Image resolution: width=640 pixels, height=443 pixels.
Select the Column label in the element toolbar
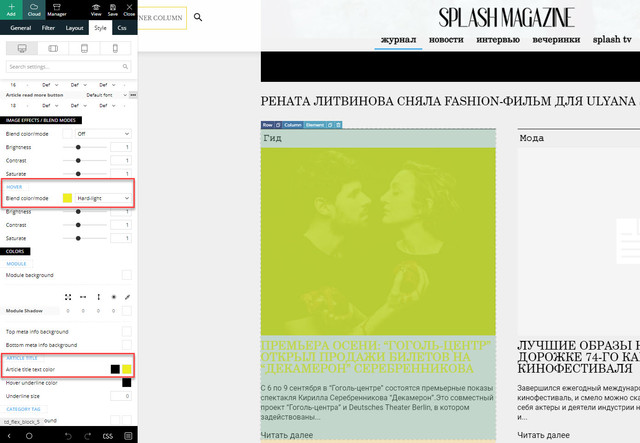click(x=293, y=125)
